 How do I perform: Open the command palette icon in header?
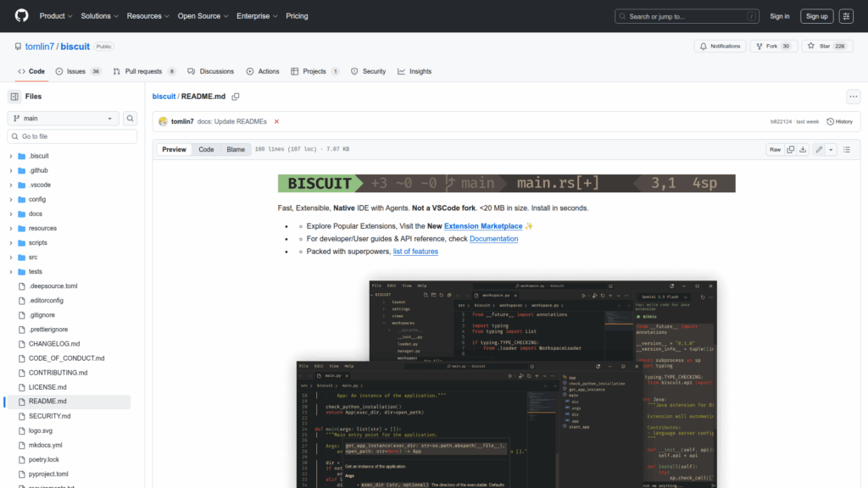click(x=846, y=16)
